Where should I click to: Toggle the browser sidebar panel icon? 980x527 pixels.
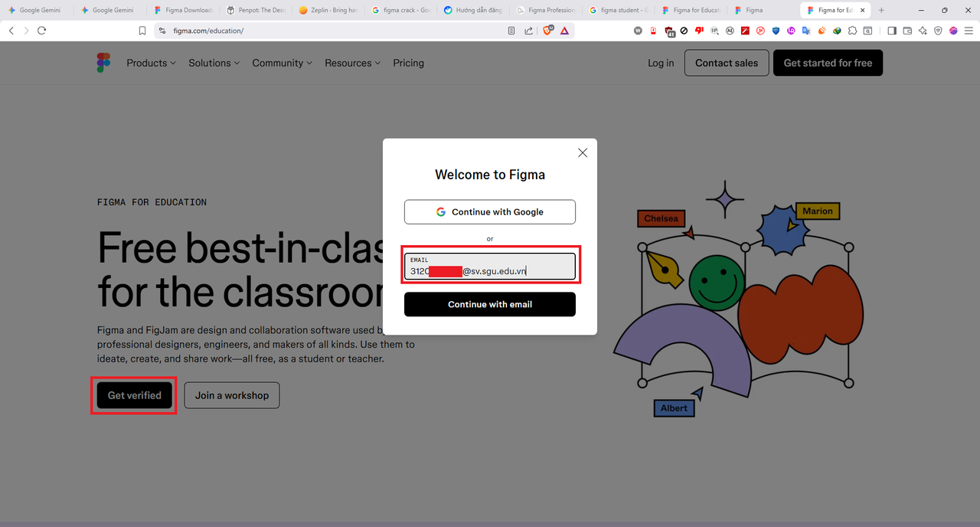tap(892, 31)
